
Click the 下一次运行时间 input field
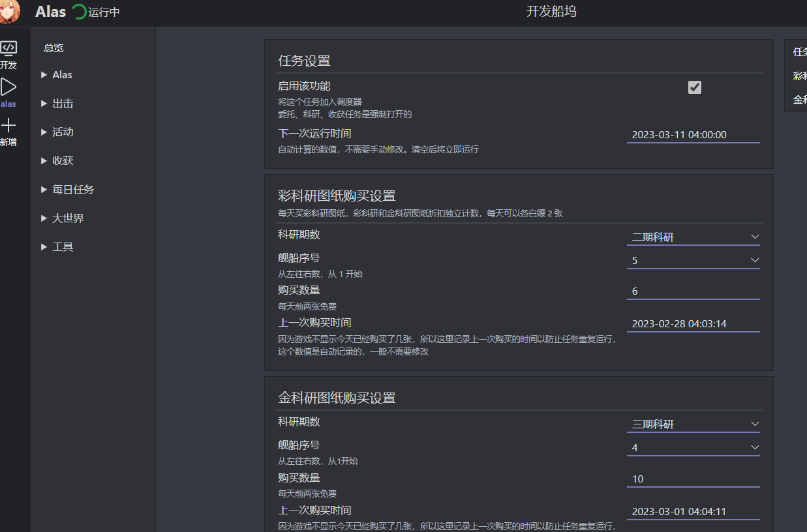[x=693, y=135]
